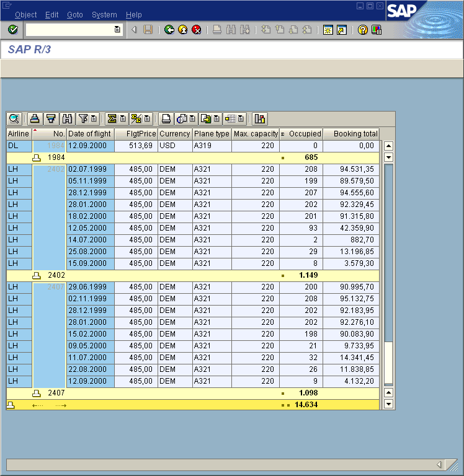464x476 pixels.
Task: Click the Export icon in grid toolbar
Action: (206, 119)
